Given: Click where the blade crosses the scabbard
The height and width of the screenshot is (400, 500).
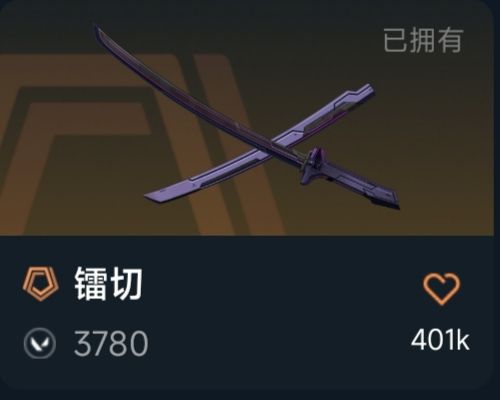Looking at the screenshot, I should (x=278, y=143).
